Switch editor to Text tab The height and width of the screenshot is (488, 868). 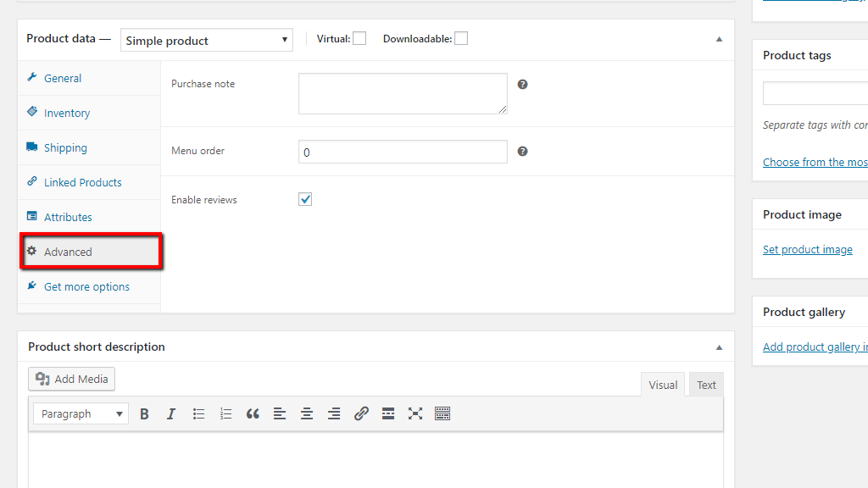[x=706, y=385]
